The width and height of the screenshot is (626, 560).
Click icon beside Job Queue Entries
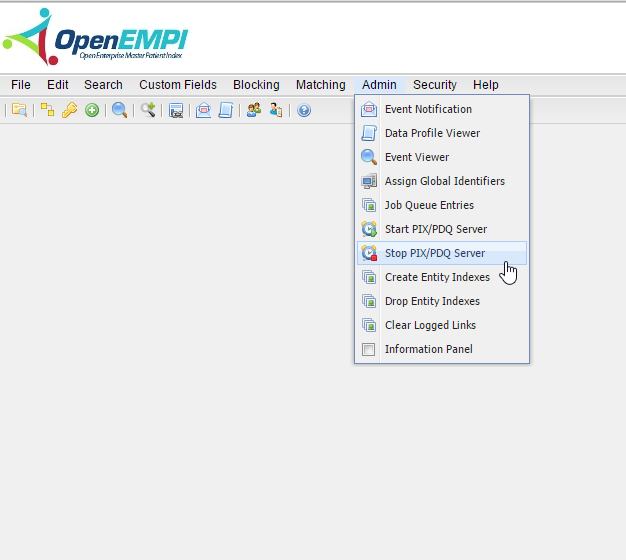(x=369, y=205)
